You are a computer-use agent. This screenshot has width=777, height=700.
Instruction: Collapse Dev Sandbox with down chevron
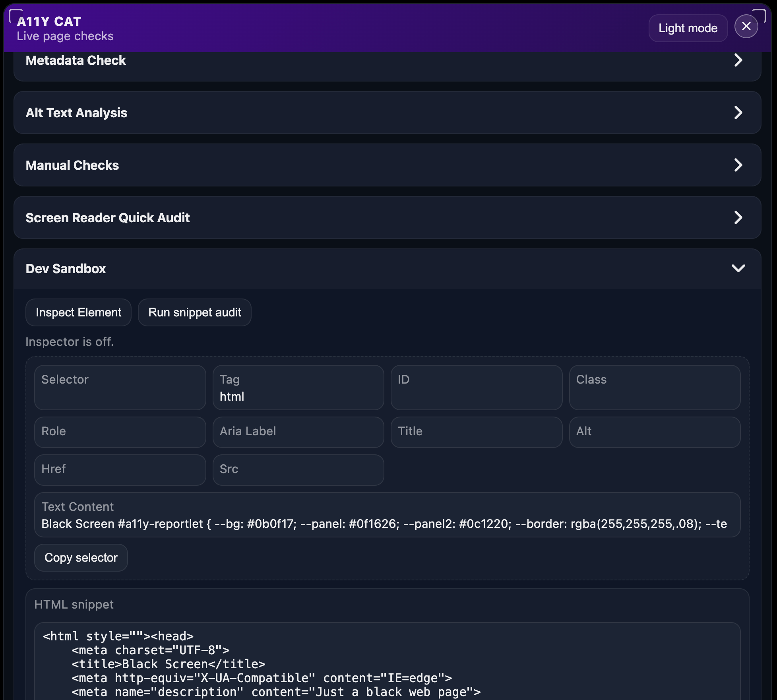click(738, 269)
